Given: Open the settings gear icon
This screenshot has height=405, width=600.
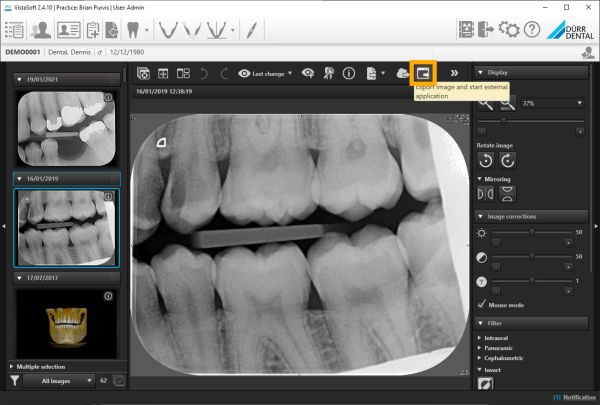Looking at the screenshot, I should (x=508, y=28).
